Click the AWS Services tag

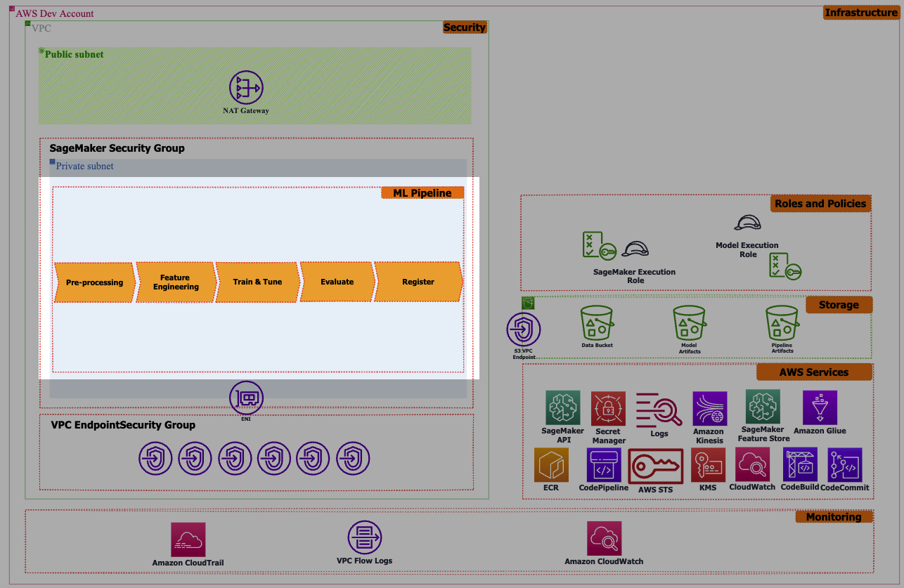[x=814, y=372]
